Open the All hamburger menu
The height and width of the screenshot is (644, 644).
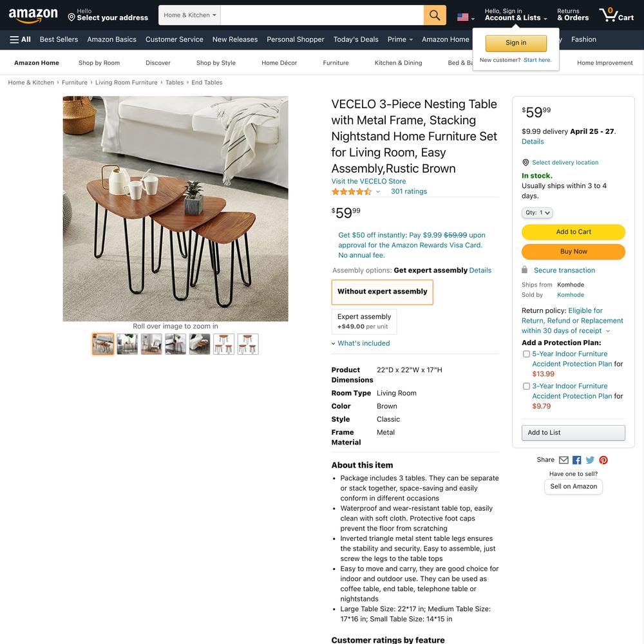(x=20, y=39)
